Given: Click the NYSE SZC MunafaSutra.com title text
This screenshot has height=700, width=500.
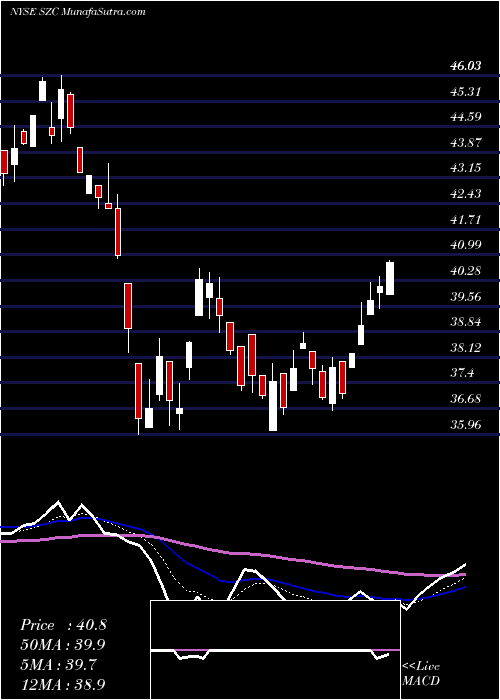Looking at the screenshot, I should [78, 12].
